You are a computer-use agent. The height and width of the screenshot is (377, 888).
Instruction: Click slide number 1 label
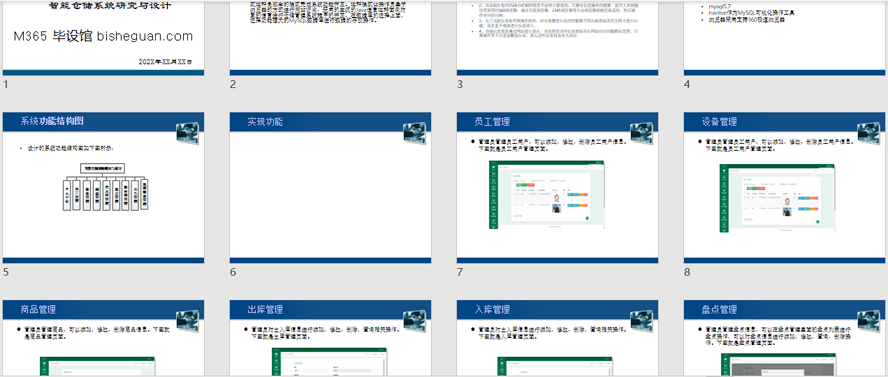(x=6, y=84)
